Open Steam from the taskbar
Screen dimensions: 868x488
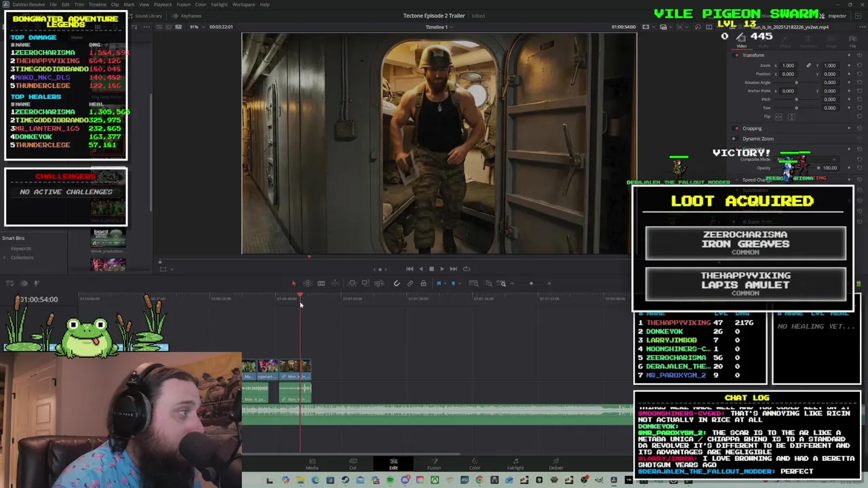tap(345, 481)
